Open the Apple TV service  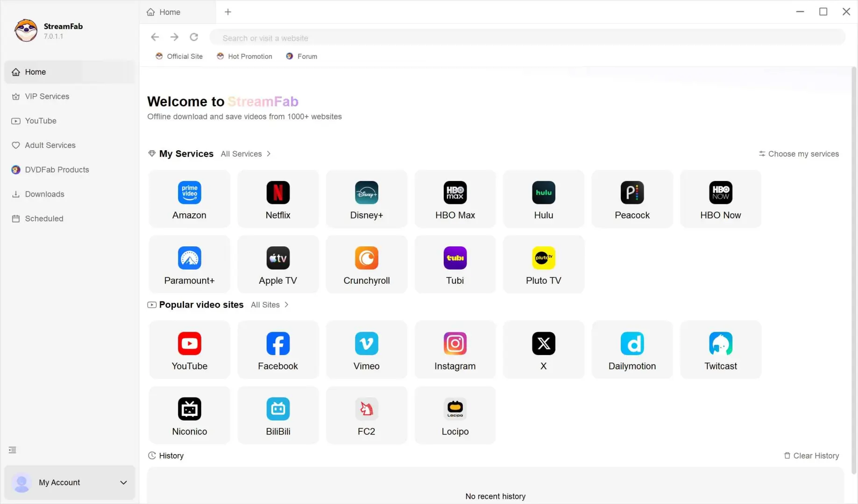(x=278, y=265)
